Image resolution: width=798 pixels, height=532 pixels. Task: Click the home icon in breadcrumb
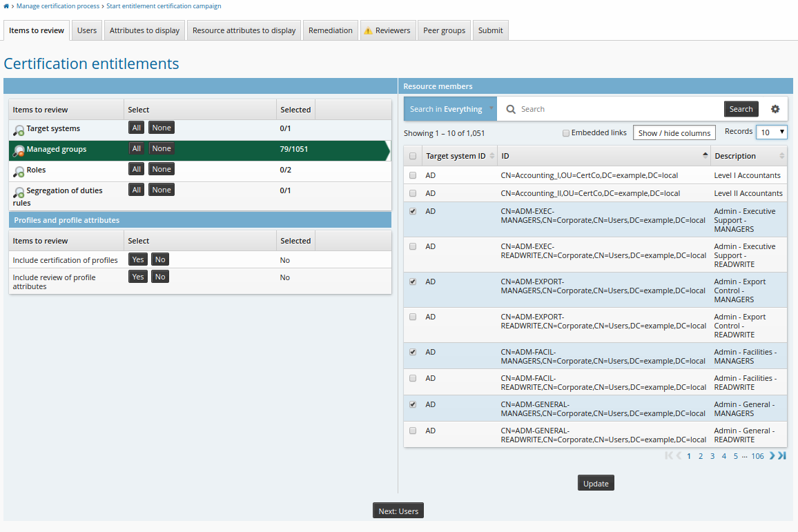6,6
